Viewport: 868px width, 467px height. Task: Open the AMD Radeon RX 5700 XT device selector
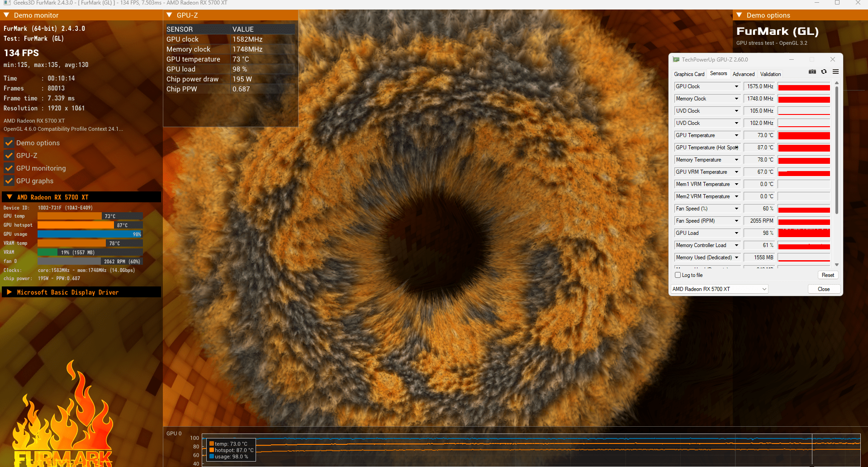[719, 289]
